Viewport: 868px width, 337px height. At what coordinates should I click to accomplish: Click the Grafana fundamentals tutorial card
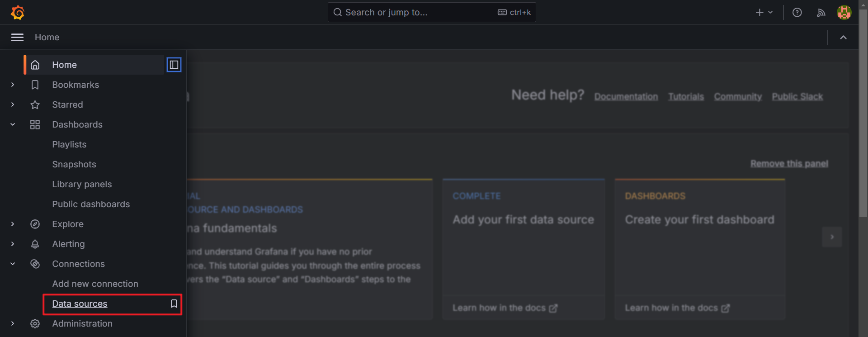(x=310, y=249)
